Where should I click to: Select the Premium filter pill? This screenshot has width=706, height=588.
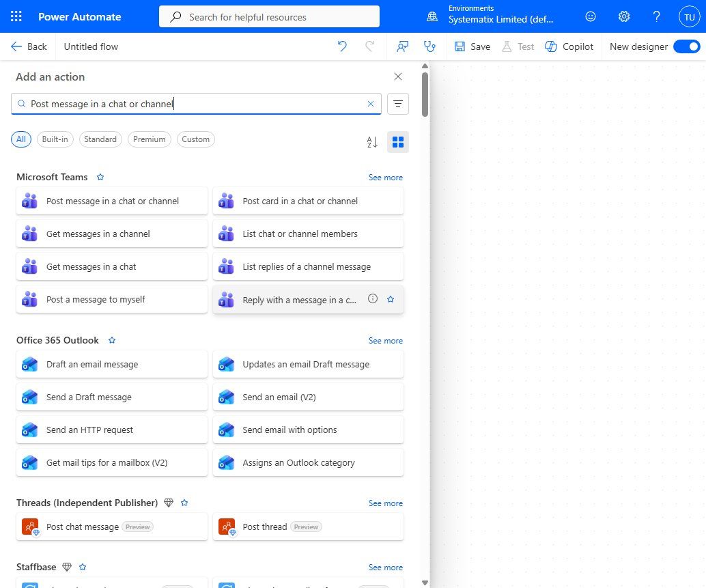coord(150,139)
